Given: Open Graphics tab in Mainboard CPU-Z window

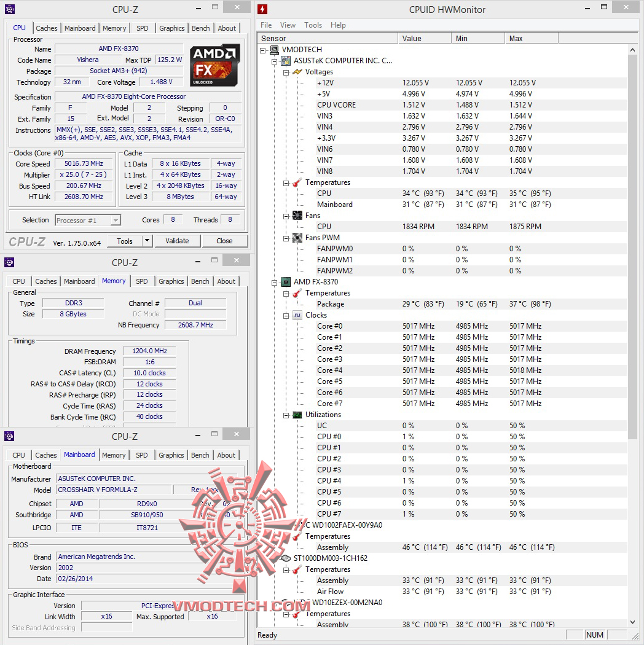Looking at the screenshot, I should pos(171,455).
